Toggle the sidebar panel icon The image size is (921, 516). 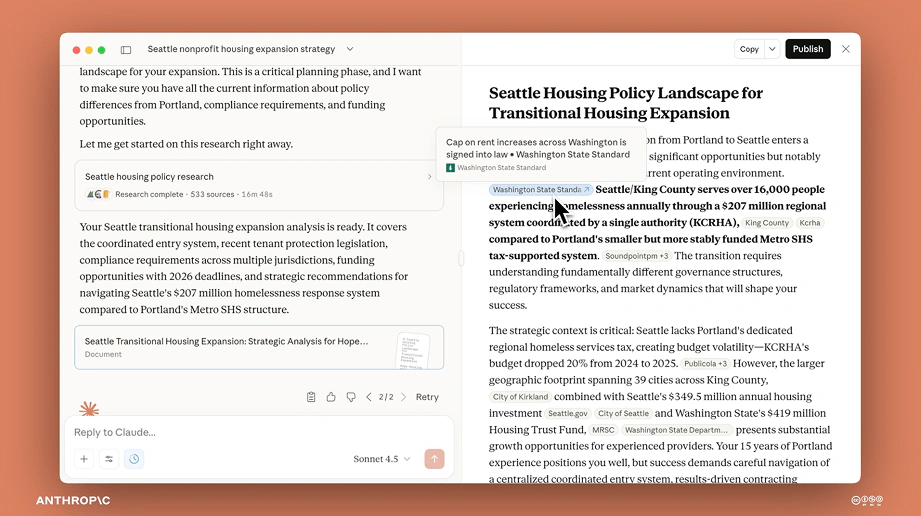(x=126, y=49)
